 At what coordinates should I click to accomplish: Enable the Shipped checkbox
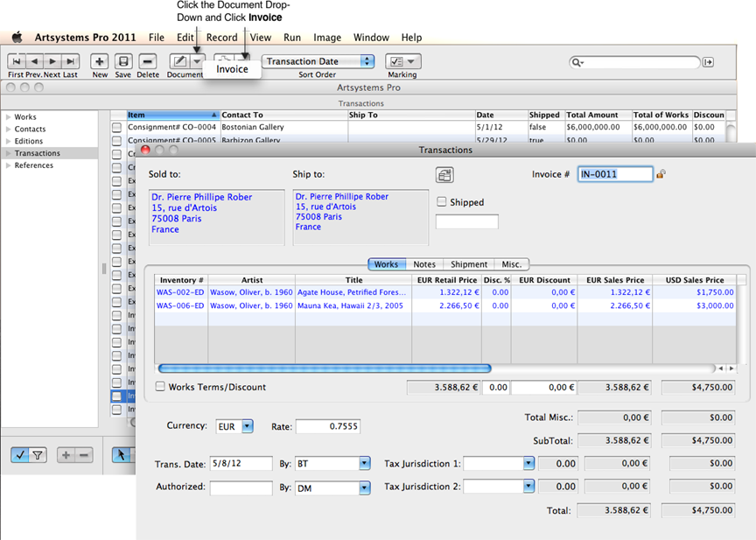coord(441,201)
